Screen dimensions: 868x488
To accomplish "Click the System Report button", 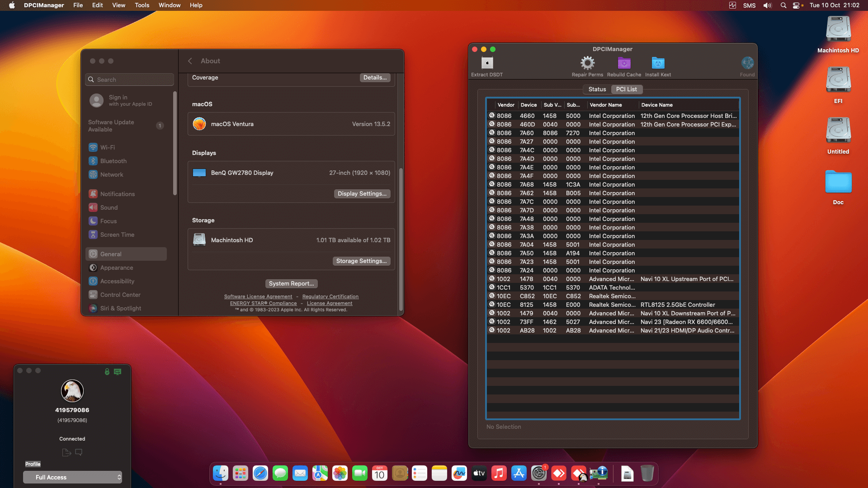I will [291, 283].
